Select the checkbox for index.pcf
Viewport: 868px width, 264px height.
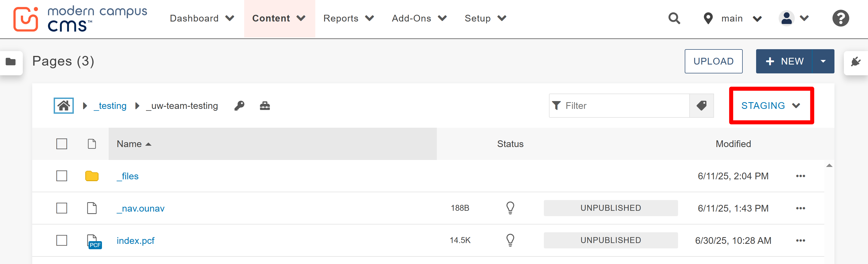pos(62,240)
